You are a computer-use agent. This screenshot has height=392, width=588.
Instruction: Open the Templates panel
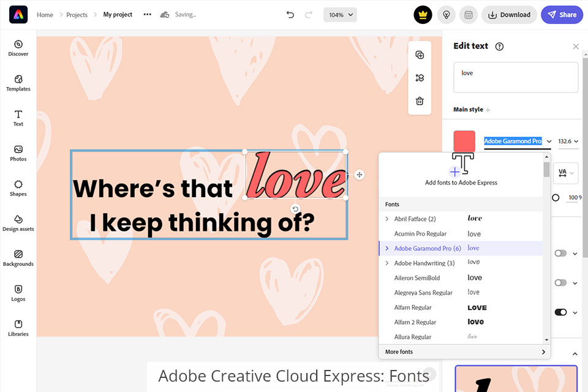pyautogui.click(x=18, y=83)
